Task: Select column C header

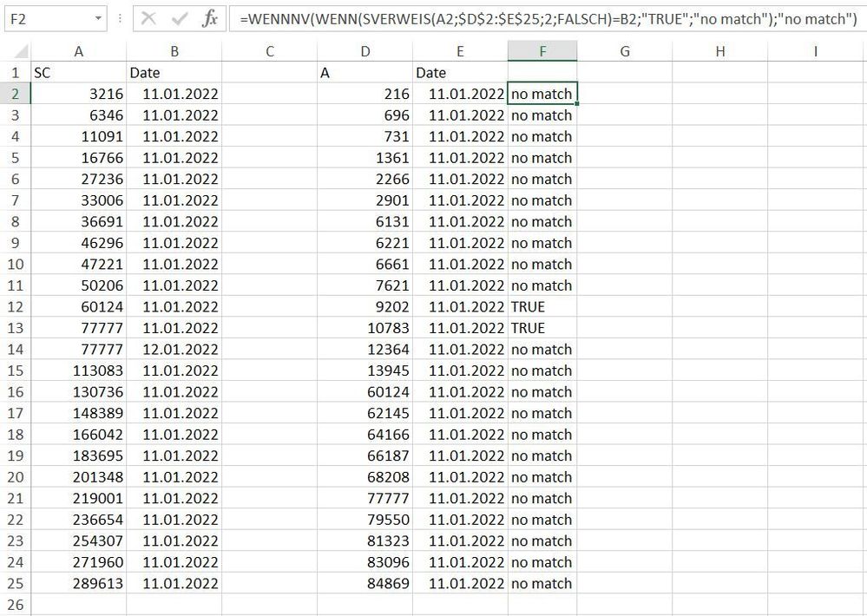Action: [x=270, y=51]
